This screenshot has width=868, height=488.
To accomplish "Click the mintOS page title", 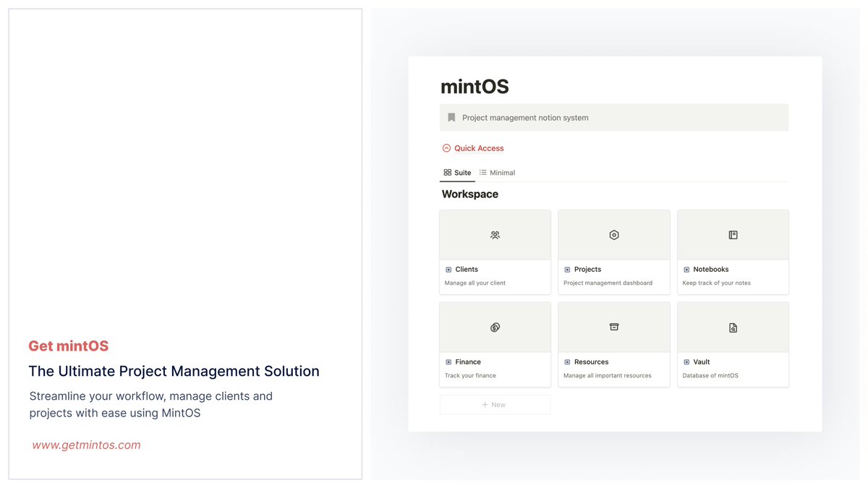I will [475, 87].
